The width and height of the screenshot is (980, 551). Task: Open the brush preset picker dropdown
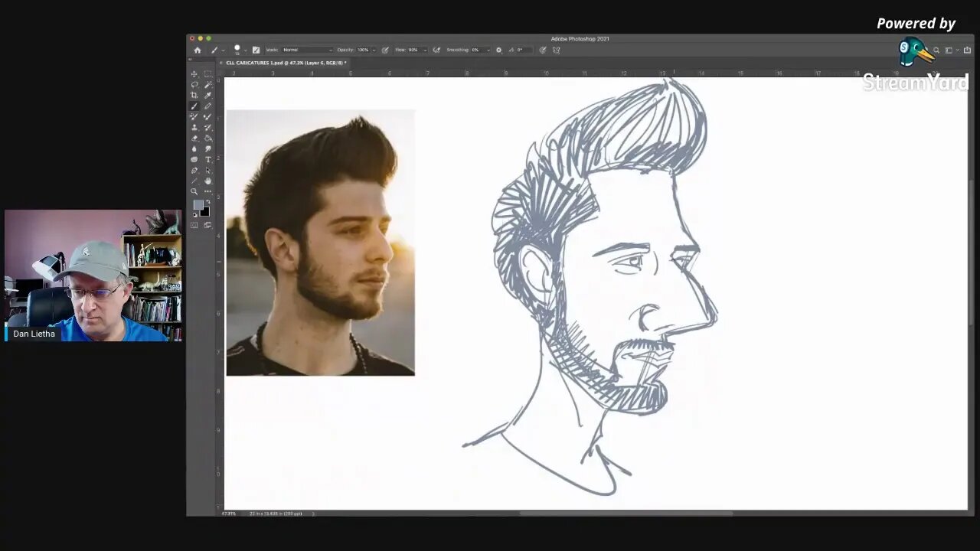(245, 51)
